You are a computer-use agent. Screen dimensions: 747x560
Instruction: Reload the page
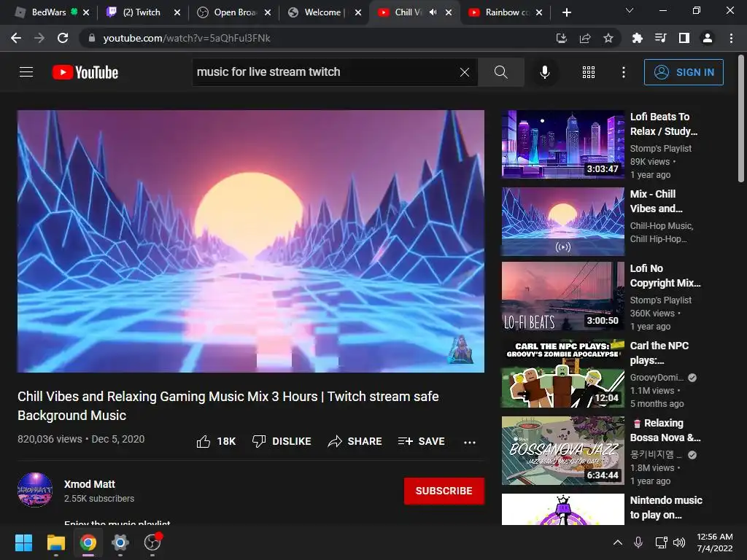coord(63,38)
